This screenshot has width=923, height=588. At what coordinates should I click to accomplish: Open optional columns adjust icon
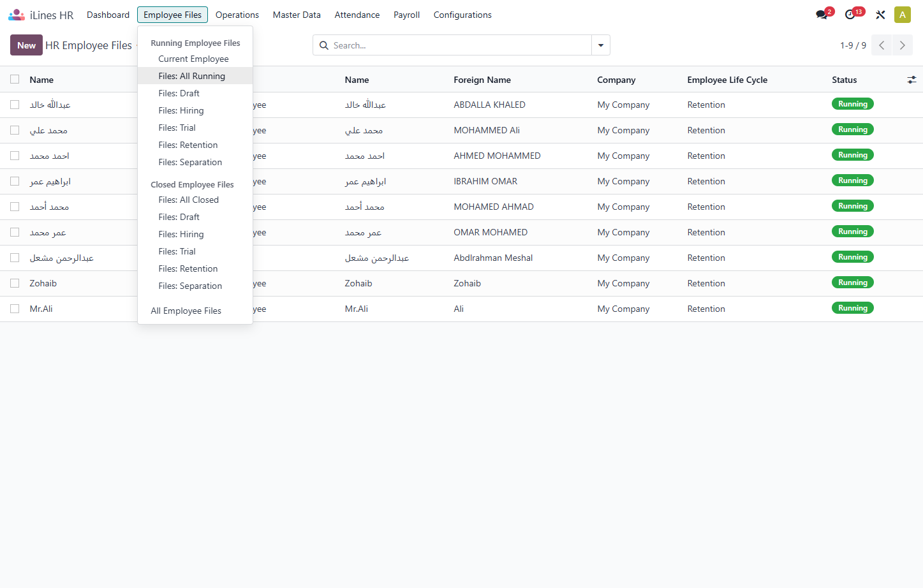(x=912, y=80)
